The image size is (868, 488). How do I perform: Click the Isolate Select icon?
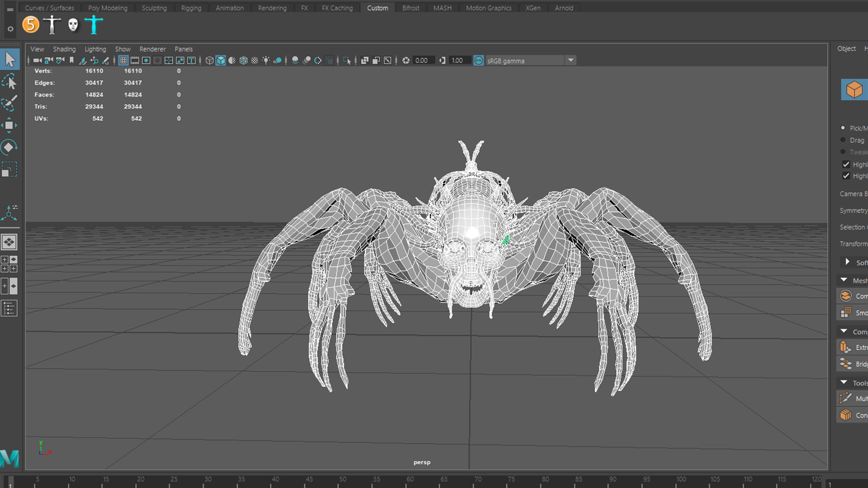347,61
